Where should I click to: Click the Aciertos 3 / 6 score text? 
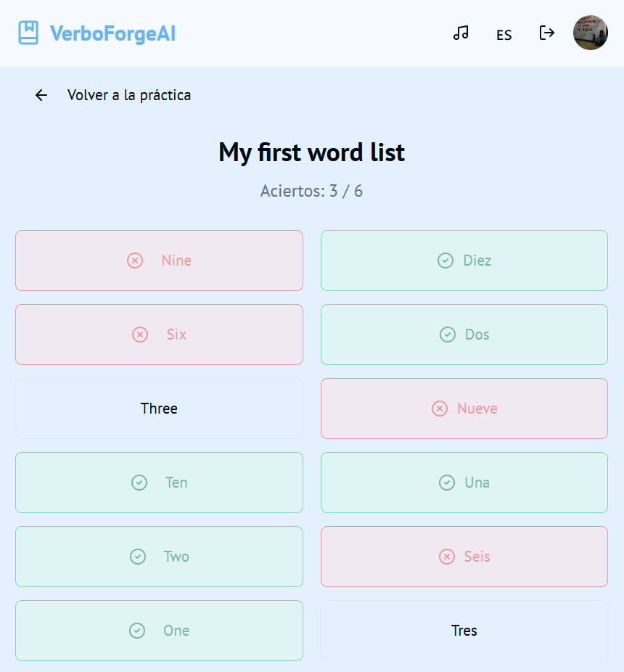coord(311,191)
